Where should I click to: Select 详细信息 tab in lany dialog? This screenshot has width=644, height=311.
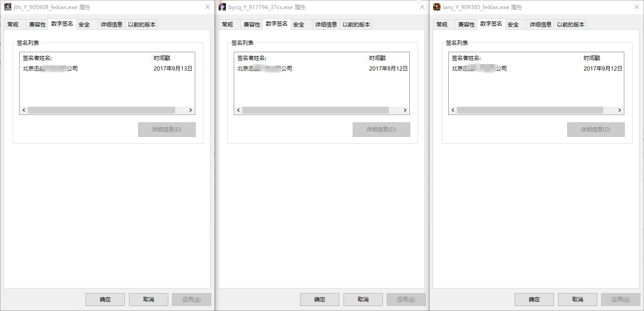click(x=541, y=24)
